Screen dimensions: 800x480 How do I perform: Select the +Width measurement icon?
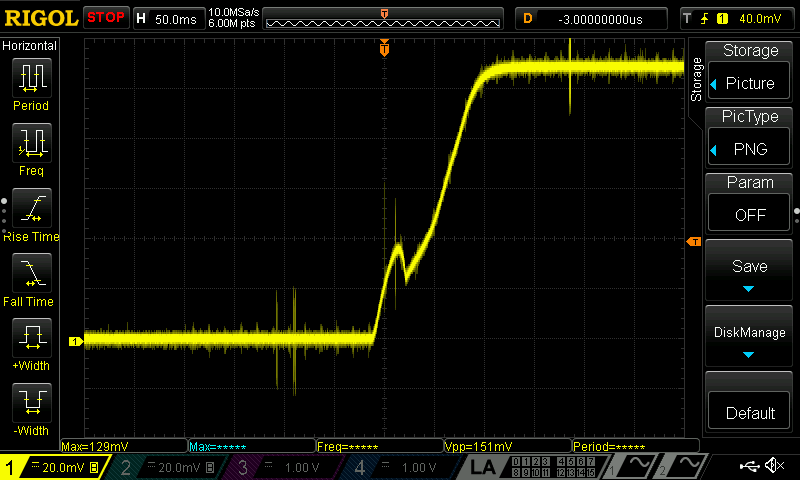pyautogui.click(x=31, y=340)
